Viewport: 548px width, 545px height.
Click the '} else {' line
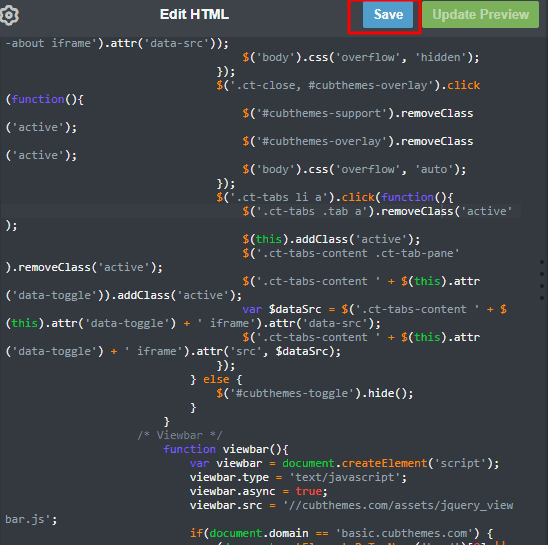click(216, 379)
